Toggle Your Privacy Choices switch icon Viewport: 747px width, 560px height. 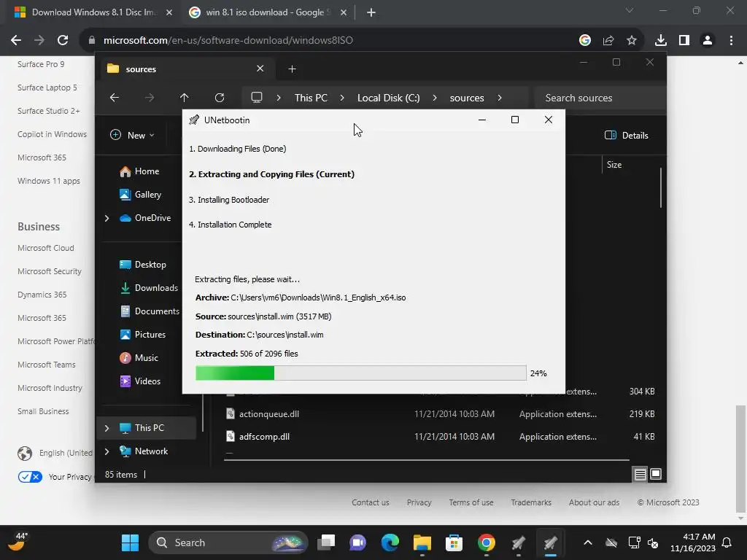pos(30,476)
